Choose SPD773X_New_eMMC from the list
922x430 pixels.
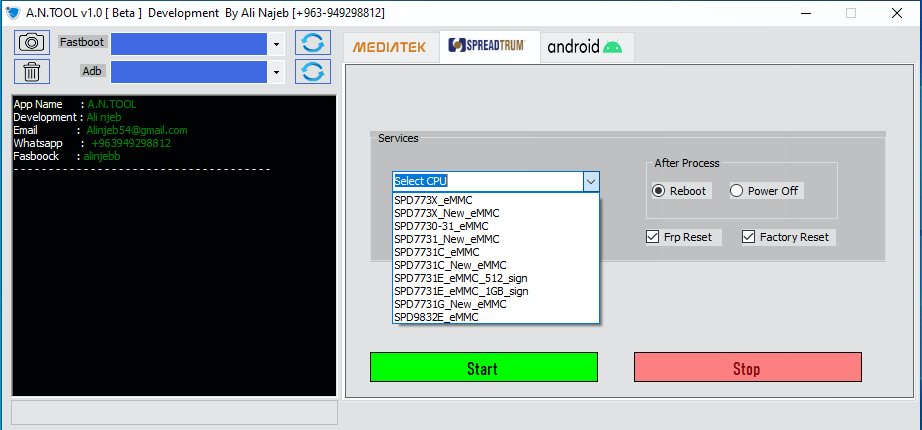point(496,213)
